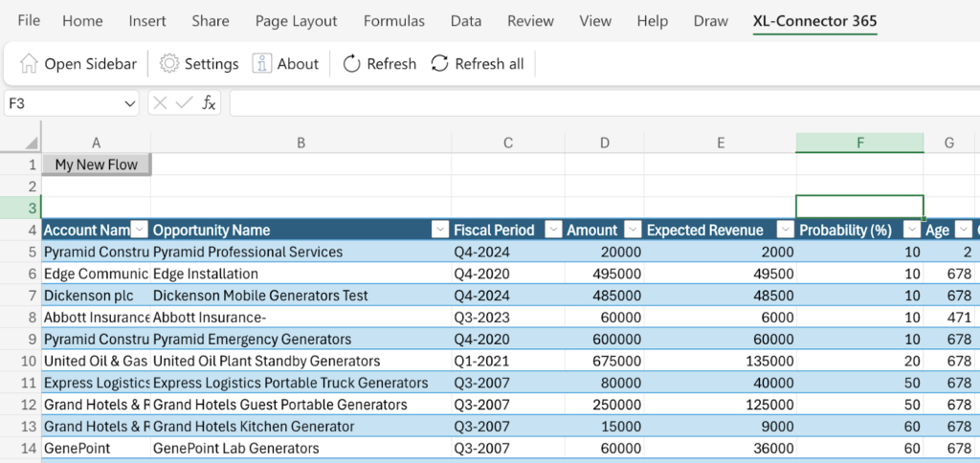Click the My New Flow button
This screenshot has height=463, width=980.
(x=97, y=165)
